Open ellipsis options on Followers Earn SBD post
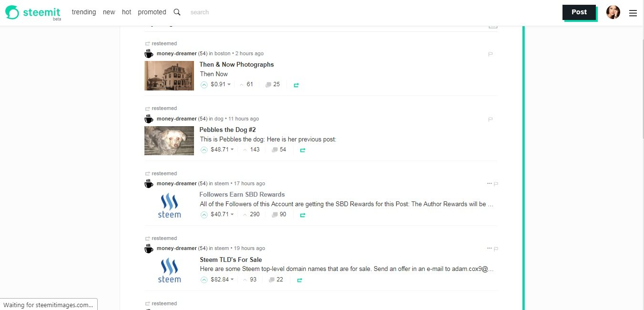The height and width of the screenshot is (310, 644). pyautogui.click(x=489, y=183)
